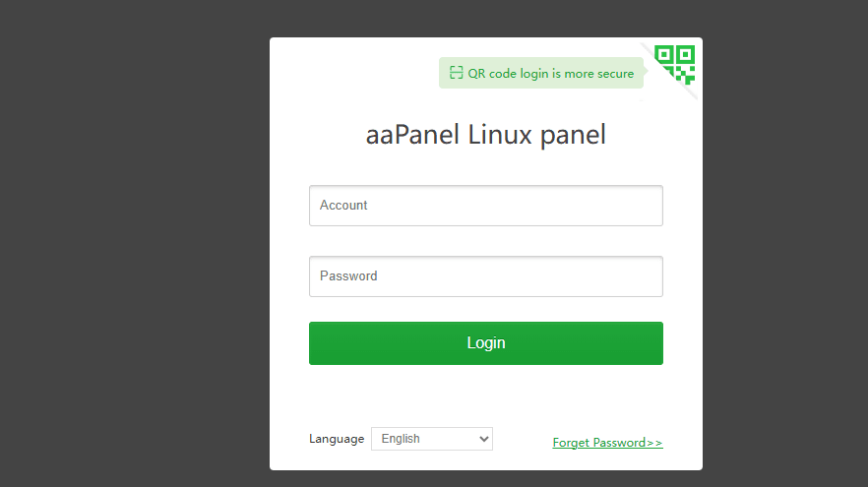This screenshot has height=487, width=868.
Task: Click the Language dropdown arrow
Action: tap(482, 439)
